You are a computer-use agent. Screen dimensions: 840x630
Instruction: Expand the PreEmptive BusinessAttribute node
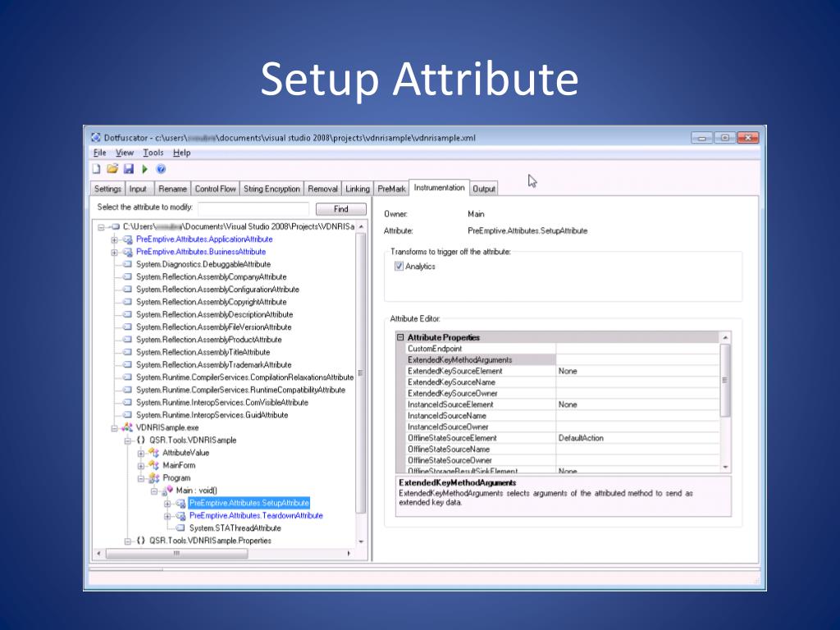pos(114,253)
